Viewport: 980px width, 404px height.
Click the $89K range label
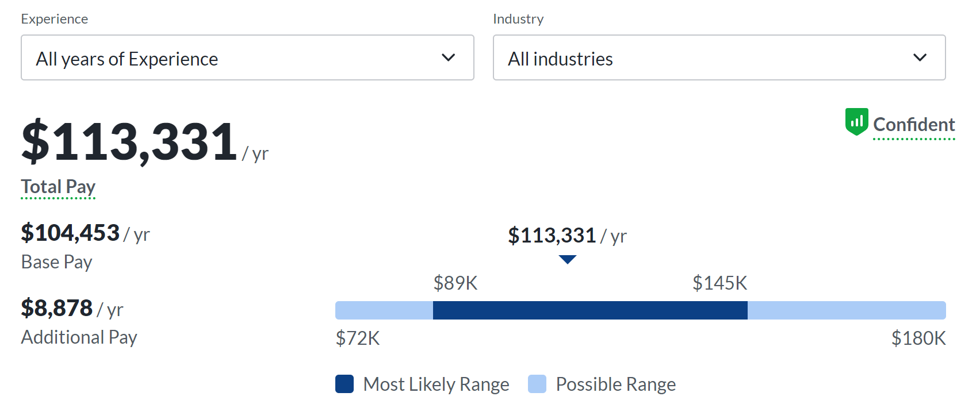coord(455,283)
